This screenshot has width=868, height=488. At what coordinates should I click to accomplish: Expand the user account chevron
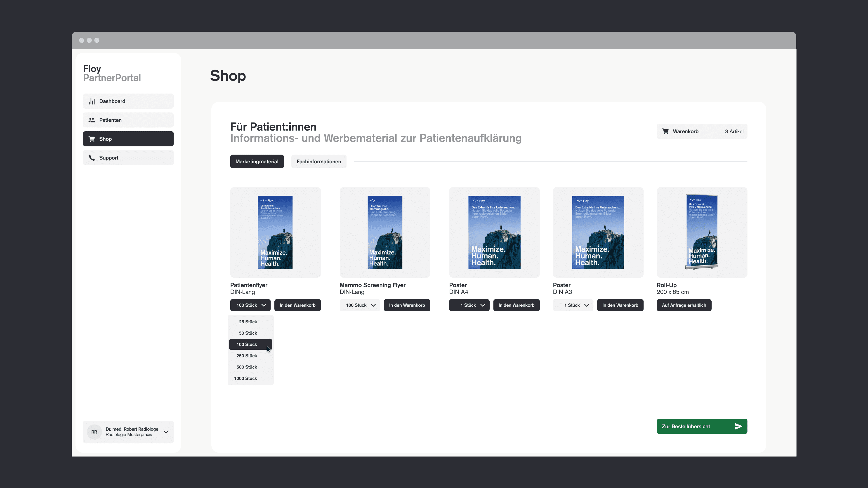(x=166, y=432)
